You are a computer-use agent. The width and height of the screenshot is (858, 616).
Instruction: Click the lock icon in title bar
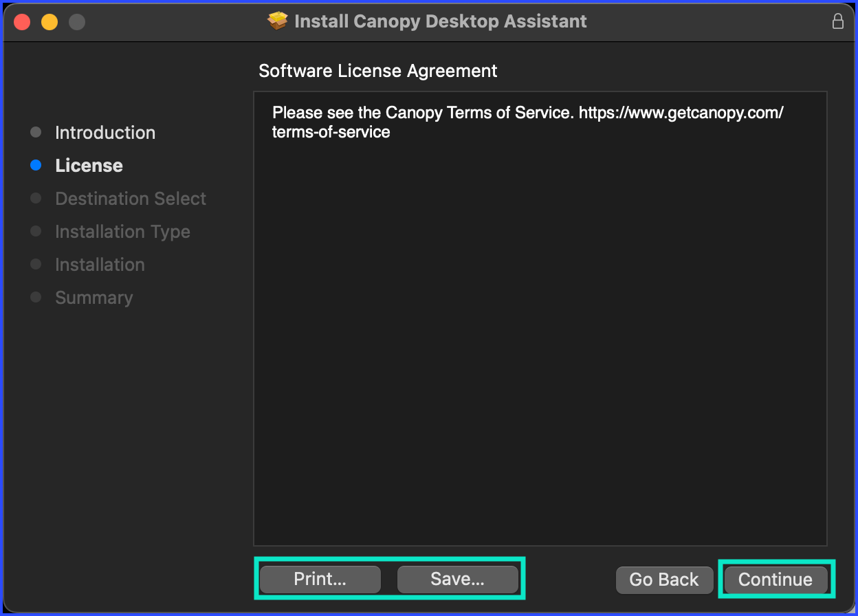click(x=837, y=21)
